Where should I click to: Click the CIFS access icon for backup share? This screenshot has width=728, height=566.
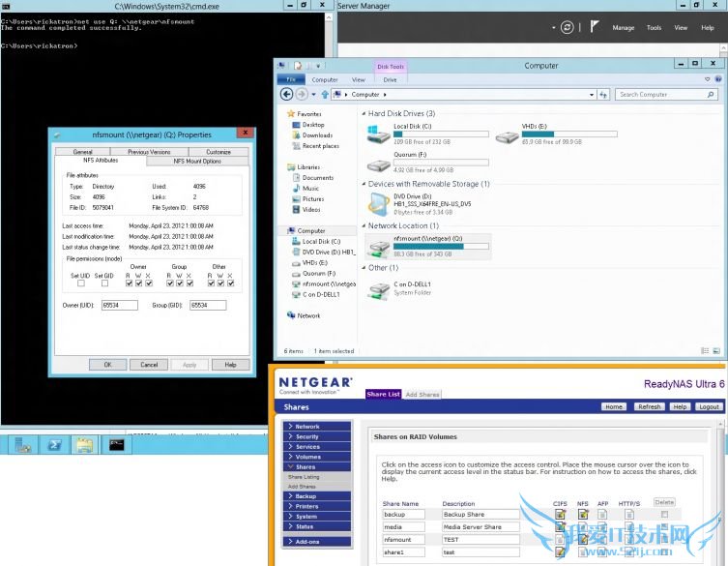pyautogui.click(x=560, y=514)
